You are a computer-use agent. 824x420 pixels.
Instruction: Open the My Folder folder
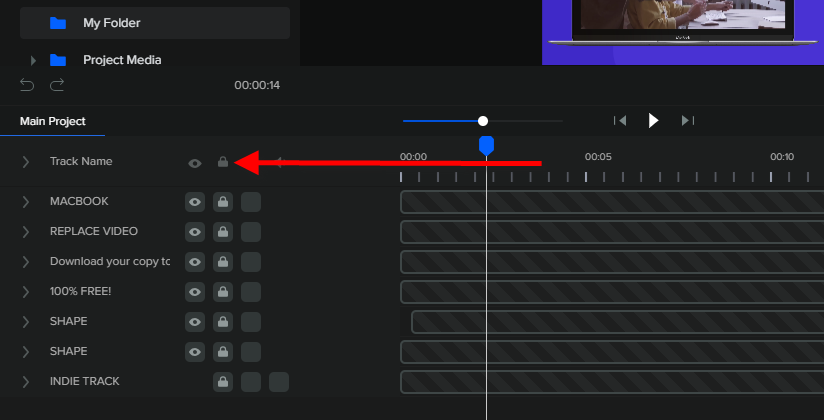point(155,23)
